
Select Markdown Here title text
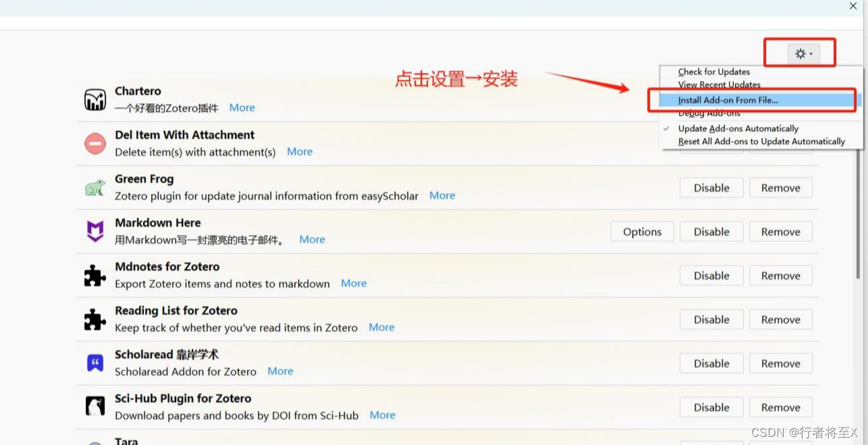[158, 223]
